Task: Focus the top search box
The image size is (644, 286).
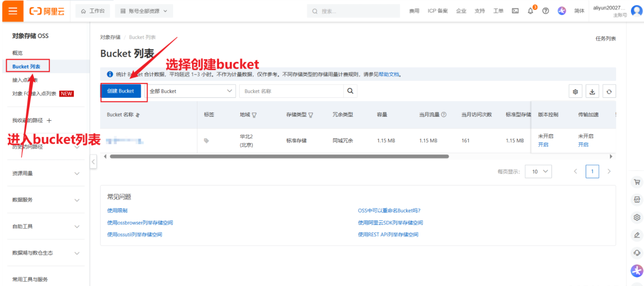Action: point(354,11)
